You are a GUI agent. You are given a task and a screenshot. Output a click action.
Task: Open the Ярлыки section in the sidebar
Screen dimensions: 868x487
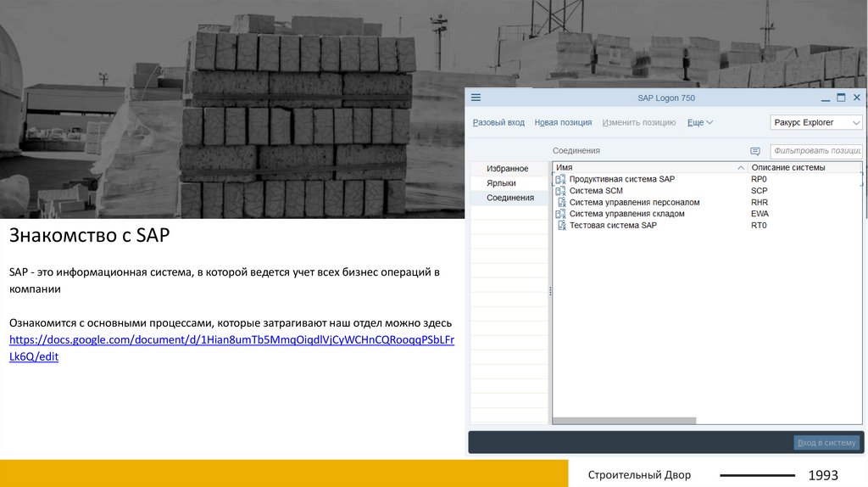(x=501, y=183)
